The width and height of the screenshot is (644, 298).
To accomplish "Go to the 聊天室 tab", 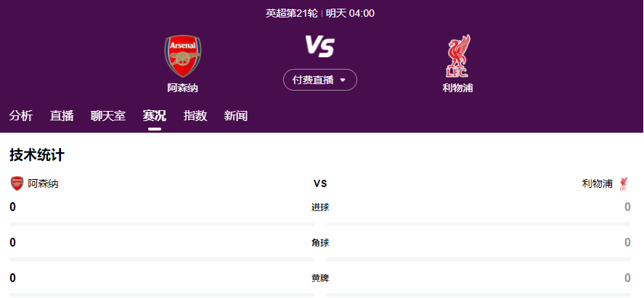I will coord(108,116).
